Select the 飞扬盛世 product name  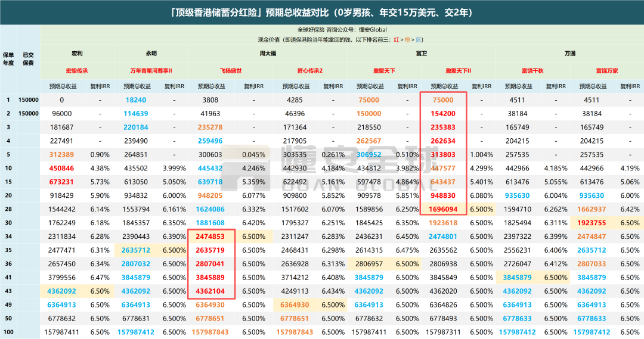(231, 70)
